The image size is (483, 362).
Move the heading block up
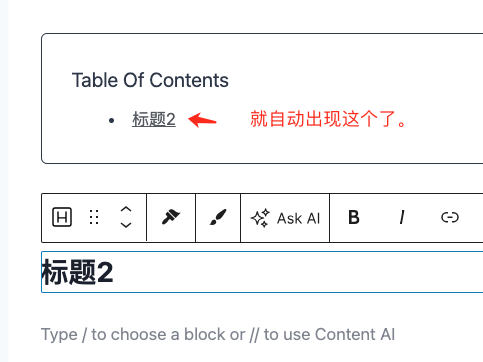(x=126, y=209)
